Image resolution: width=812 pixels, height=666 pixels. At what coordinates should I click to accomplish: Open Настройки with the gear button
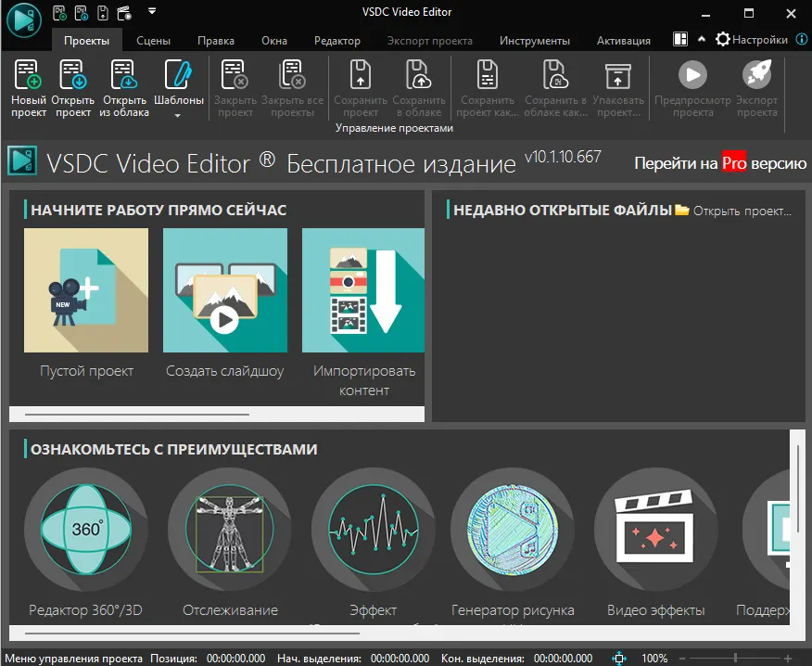723,40
